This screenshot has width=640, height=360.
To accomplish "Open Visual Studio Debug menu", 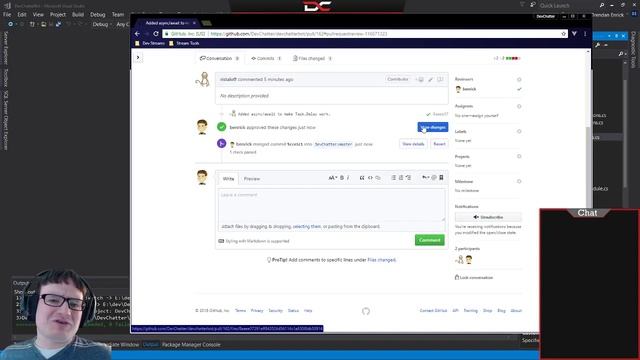I will [98, 15].
